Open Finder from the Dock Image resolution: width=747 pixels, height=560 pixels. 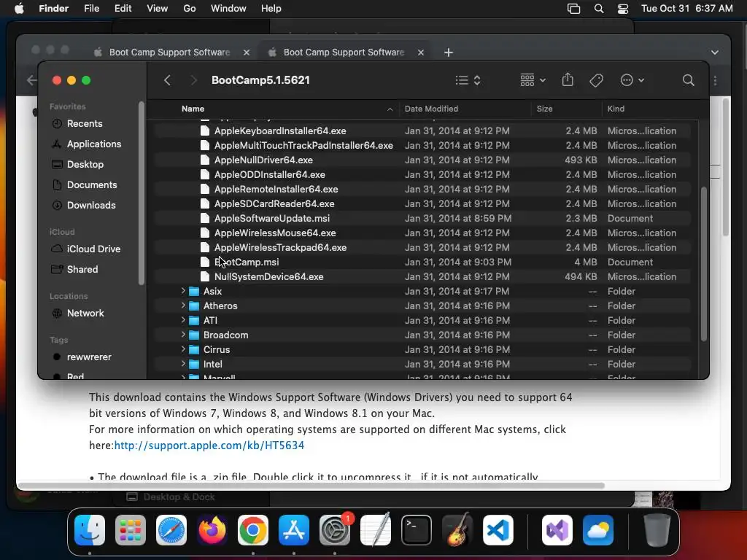pyautogui.click(x=90, y=531)
